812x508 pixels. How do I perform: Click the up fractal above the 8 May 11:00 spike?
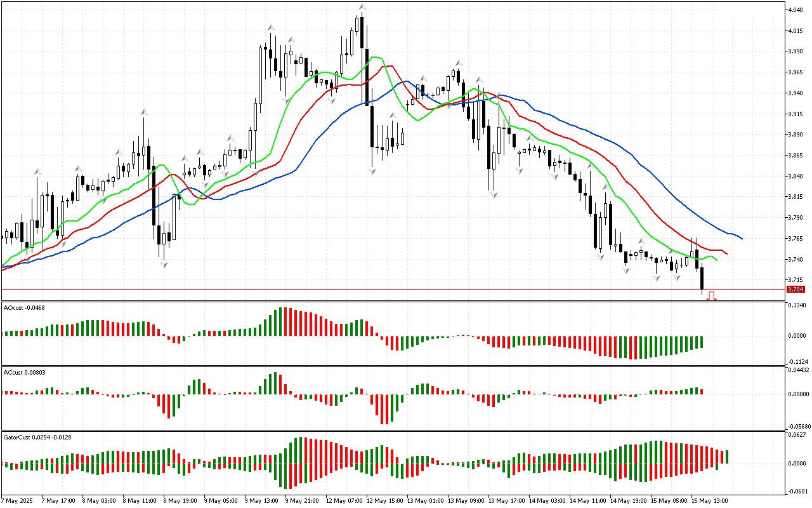(x=144, y=112)
